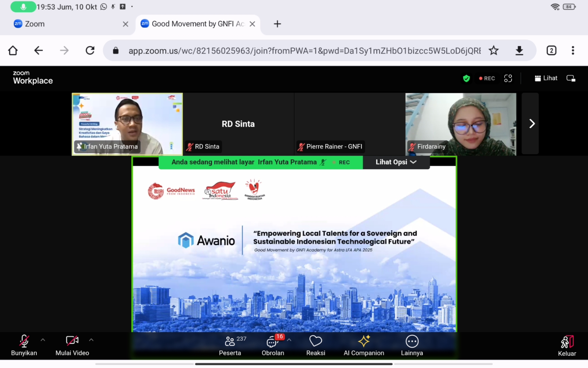This screenshot has height=368, width=588.
Task: Expand video options arrow beside Mulai Video
Action: click(x=91, y=340)
